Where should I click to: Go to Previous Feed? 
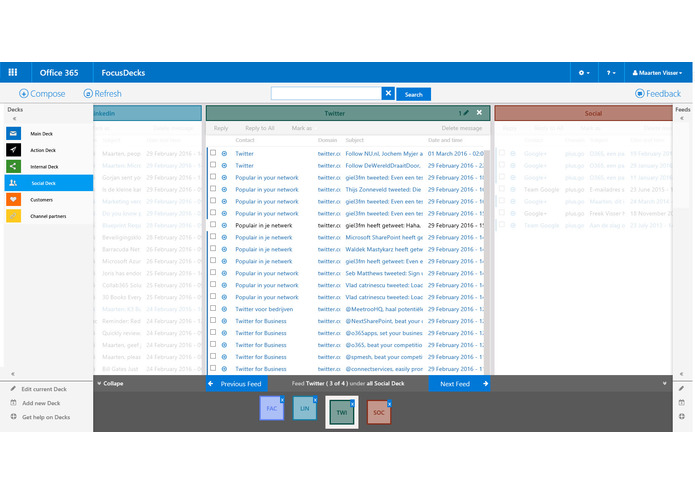click(237, 384)
